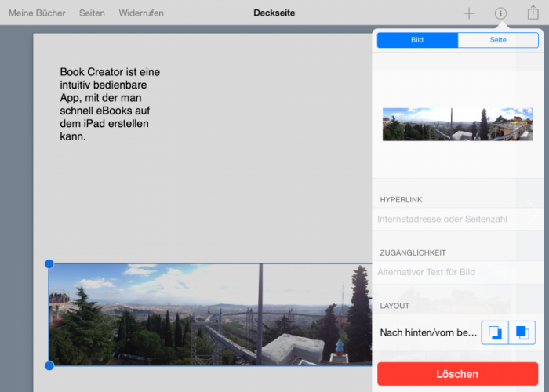Select the bottom-left blue resize handle
The height and width of the screenshot is (392, 549).
(x=49, y=365)
